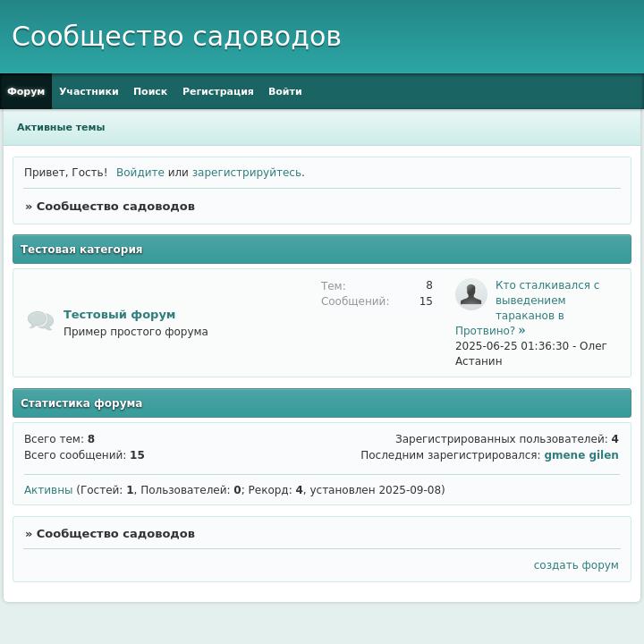Click the speech bubbles forum icon

point(40,321)
